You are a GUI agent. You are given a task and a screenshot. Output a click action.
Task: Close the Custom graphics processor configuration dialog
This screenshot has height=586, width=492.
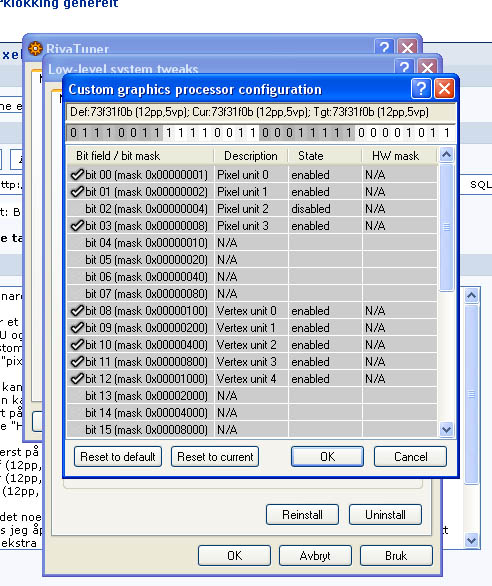[444, 89]
